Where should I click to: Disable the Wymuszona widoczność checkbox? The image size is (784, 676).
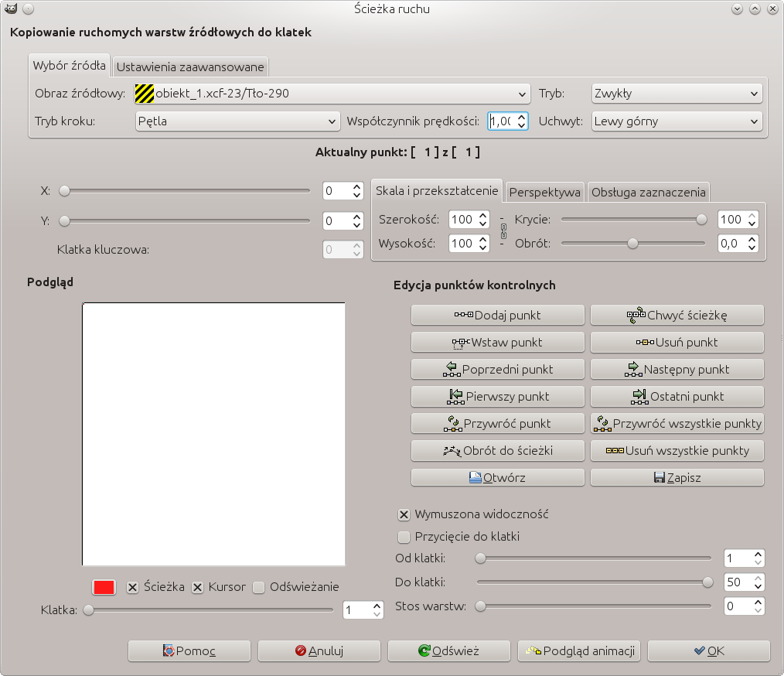404,514
